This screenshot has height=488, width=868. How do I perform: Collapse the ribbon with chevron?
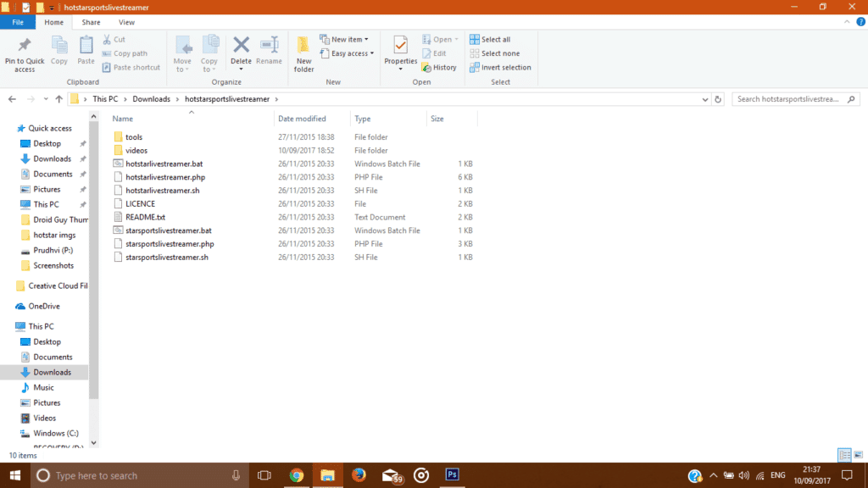847,22
